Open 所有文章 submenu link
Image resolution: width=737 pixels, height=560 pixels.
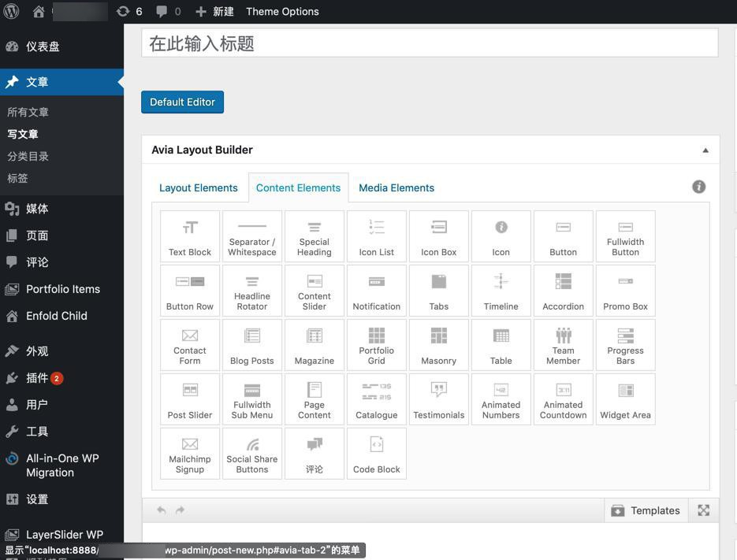pos(28,113)
